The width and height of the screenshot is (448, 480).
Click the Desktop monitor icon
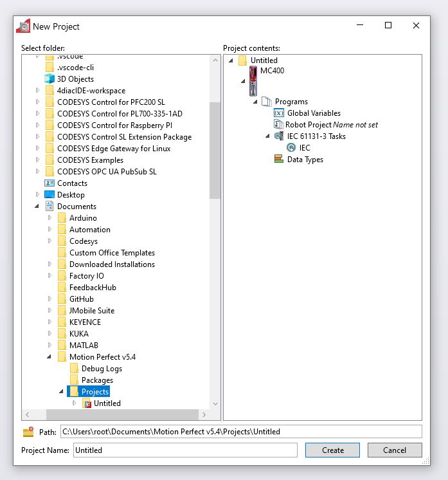point(49,195)
